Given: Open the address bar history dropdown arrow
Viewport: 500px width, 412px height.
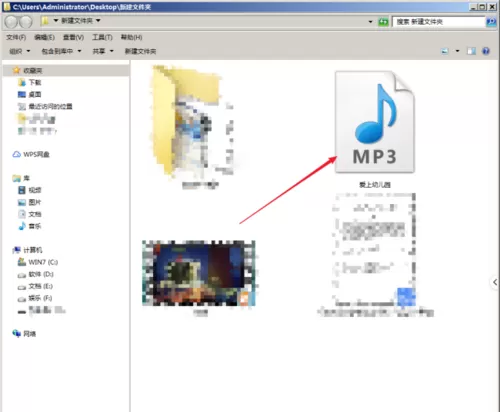Looking at the screenshot, I should (370, 22).
